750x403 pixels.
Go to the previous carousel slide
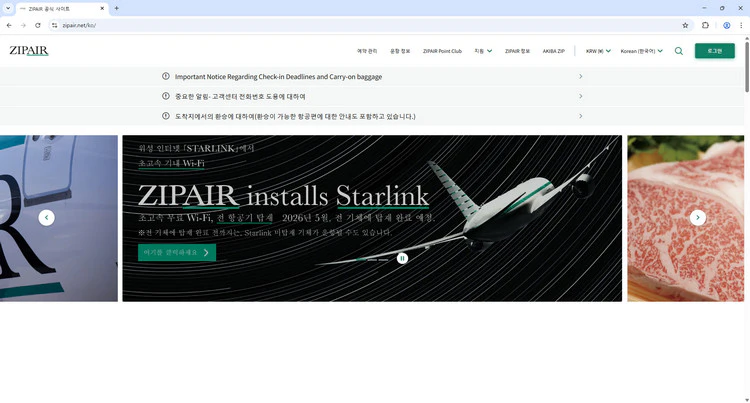coord(46,218)
